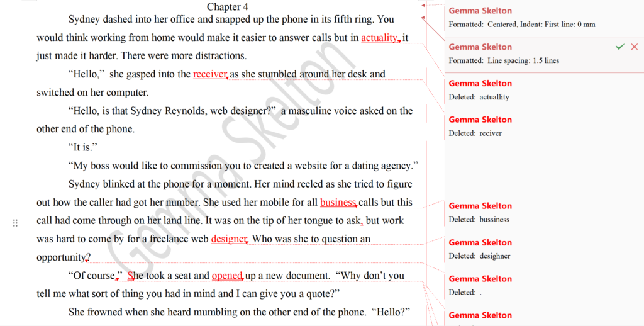
Task: Click the 'Chapter 4' heading
Action: pyautogui.click(x=228, y=7)
